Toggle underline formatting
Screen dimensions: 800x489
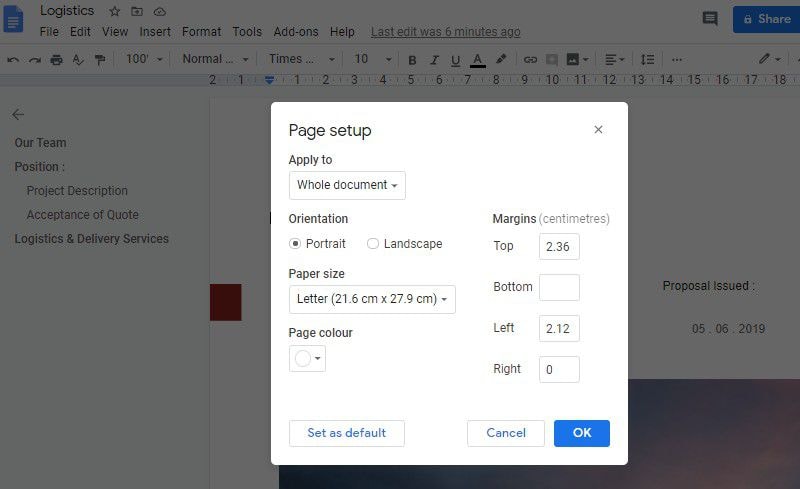tap(456, 61)
